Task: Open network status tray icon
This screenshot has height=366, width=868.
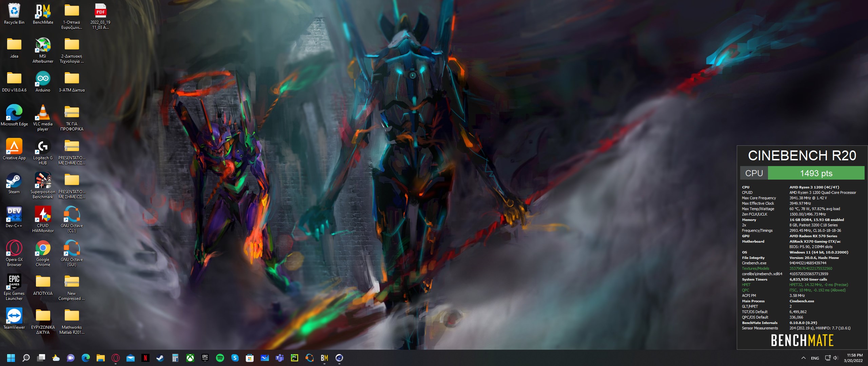Action: (x=828, y=358)
